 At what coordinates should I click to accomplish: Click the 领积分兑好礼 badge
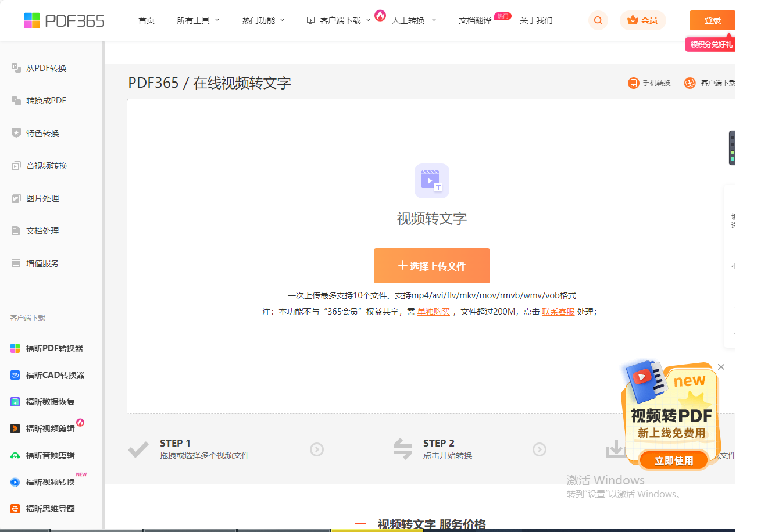tap(710, 45)
